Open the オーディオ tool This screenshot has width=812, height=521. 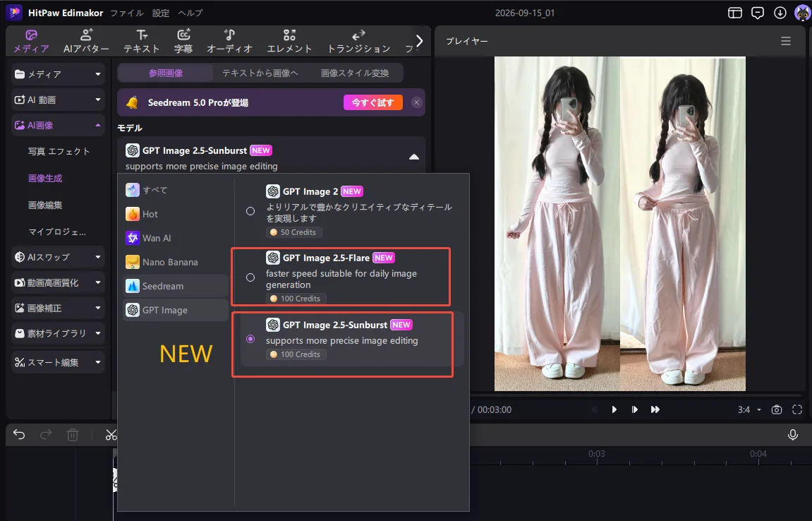pos(229,41)
